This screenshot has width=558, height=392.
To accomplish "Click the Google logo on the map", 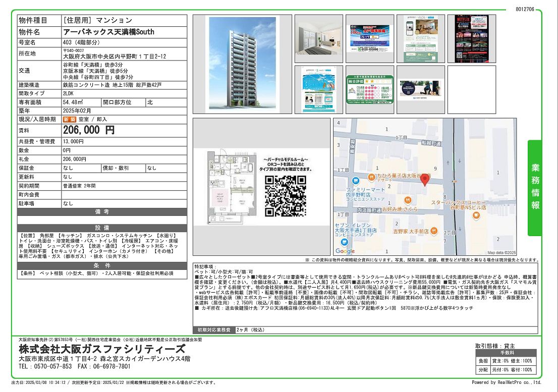I will 345,251.
